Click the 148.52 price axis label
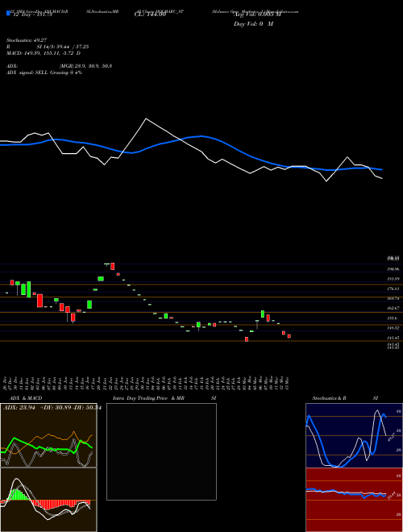The height and width of the screenshot is (532, 403). pyautogui.click(x=393, y=328)
